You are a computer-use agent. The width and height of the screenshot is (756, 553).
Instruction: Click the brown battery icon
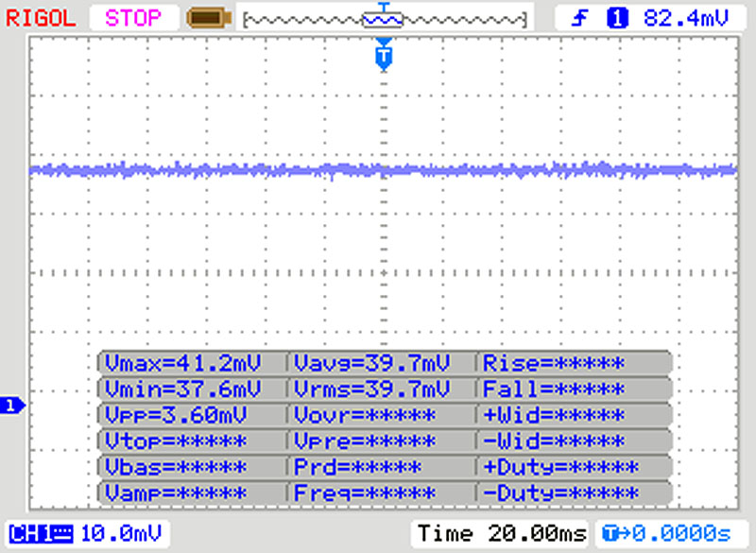(x=209, y=18)
